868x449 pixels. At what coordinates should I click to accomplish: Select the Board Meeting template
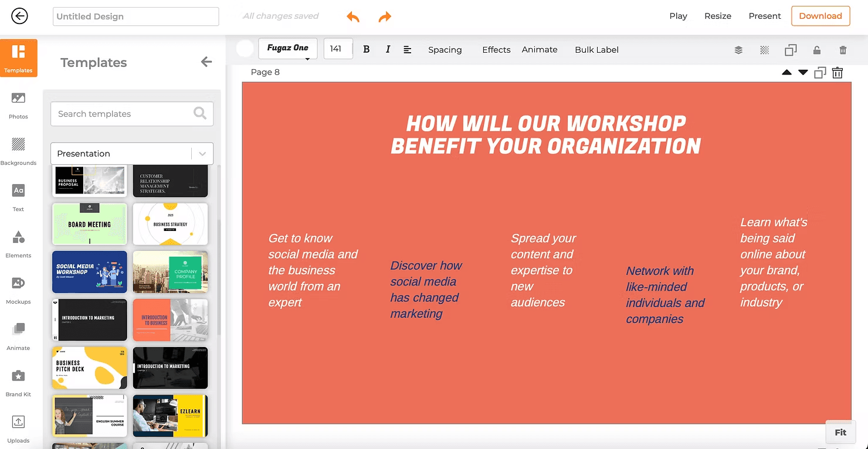pyautogui.click(x=90, y=224)
